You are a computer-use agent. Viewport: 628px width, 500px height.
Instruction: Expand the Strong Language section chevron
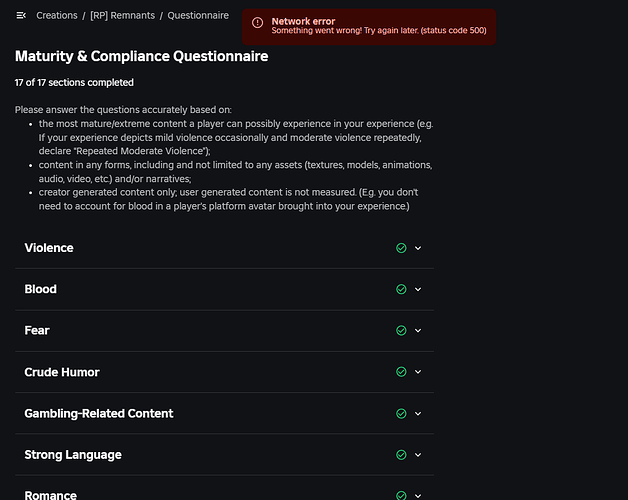tap(418, 455)
